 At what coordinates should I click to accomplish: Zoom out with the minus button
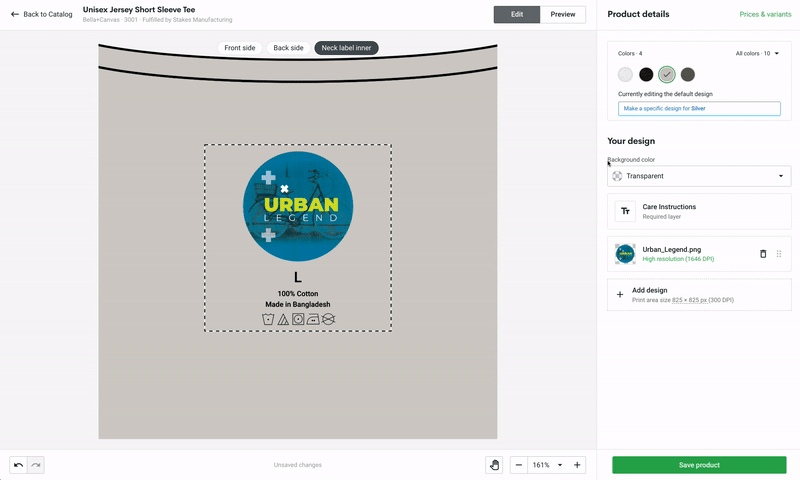click(519, 465)
